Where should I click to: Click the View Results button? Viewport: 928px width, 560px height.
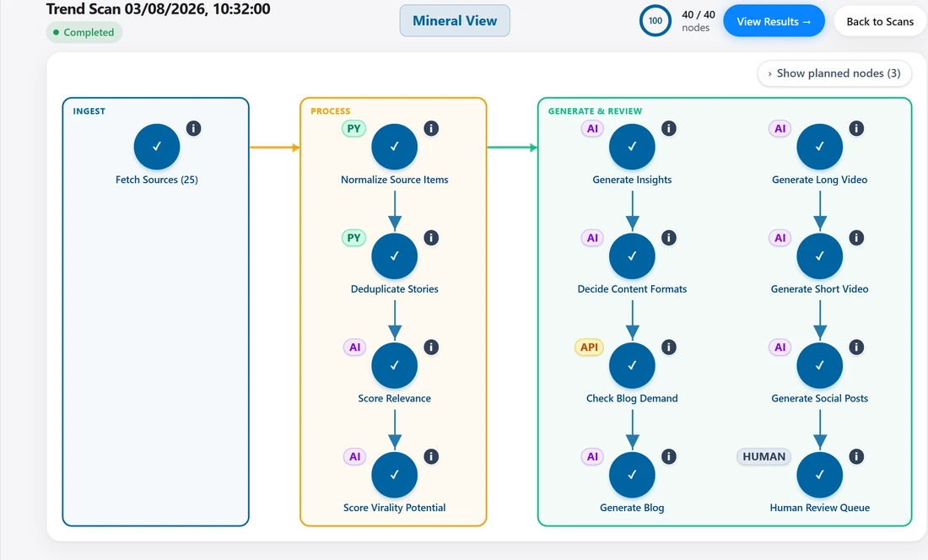[x=774, y=21]
